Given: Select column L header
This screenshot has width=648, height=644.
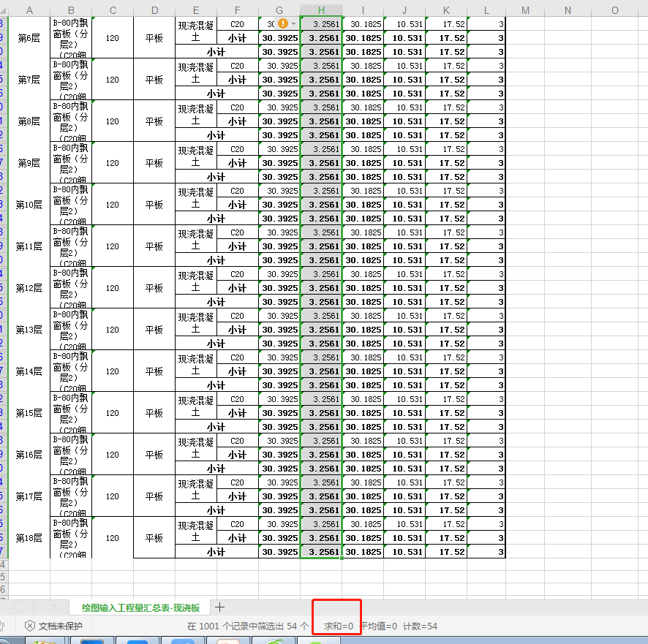Looking at the screenshot, I should tap(486, 10).
